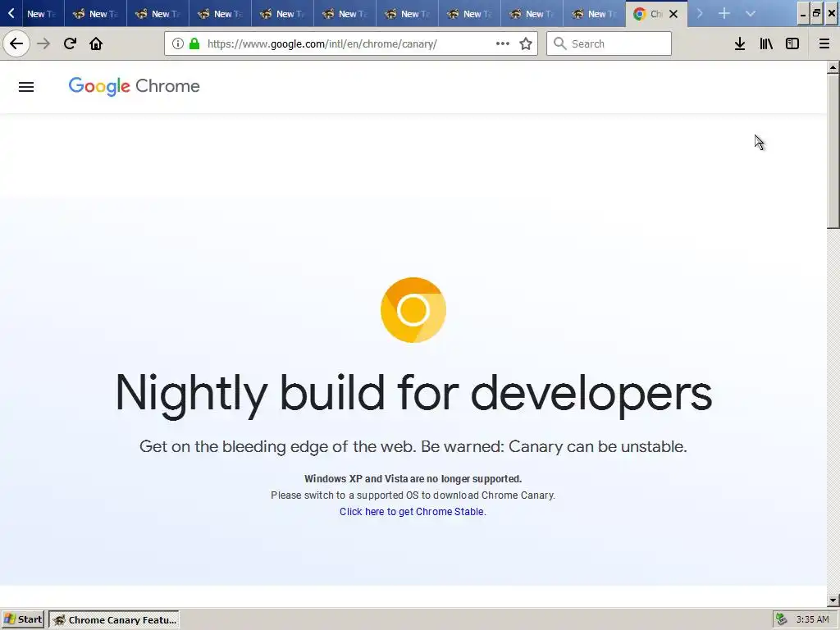This screenshot has width=840, height=630.
Task: Open the browser home page
Action: click(96, 43)
